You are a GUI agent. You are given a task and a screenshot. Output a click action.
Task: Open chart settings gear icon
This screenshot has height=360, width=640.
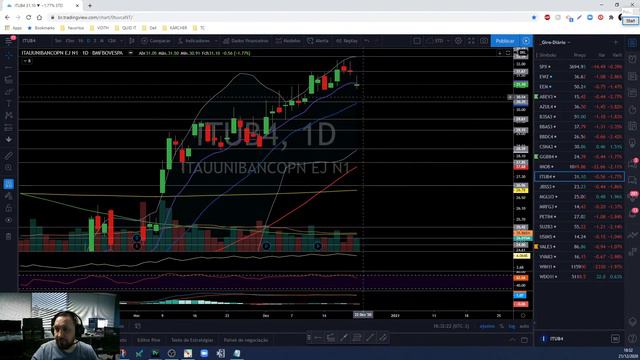(x=458, y=41)
